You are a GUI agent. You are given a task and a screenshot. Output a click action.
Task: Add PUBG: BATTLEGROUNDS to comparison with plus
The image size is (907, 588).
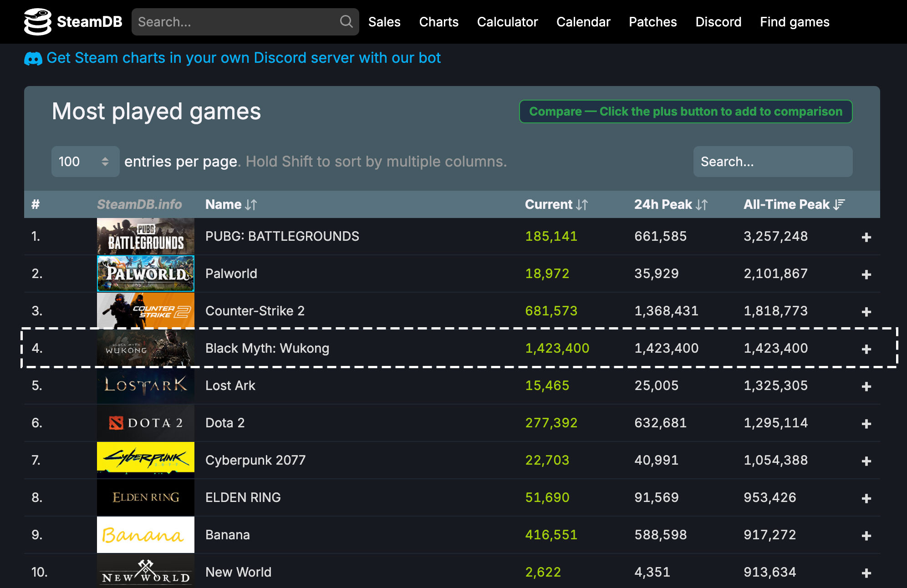(x=866, y=237)
